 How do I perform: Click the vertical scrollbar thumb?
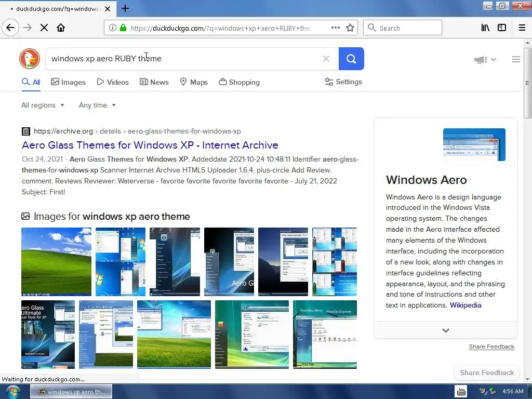pyautogui.click(x=527, y=83)
